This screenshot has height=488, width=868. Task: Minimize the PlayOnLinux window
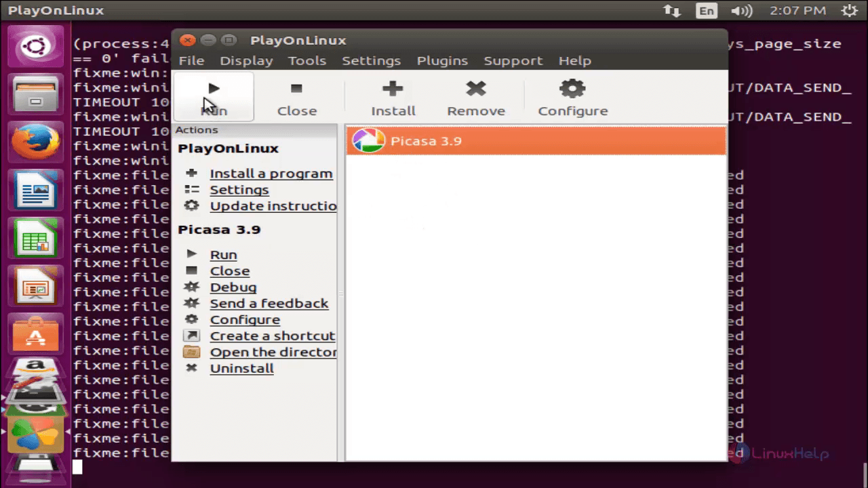click(x=208, y=40)
